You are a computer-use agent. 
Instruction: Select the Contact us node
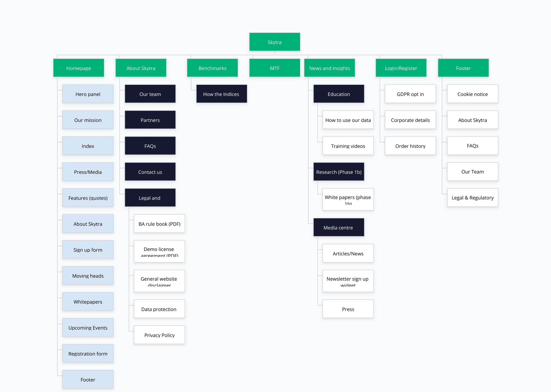point(150,172)
